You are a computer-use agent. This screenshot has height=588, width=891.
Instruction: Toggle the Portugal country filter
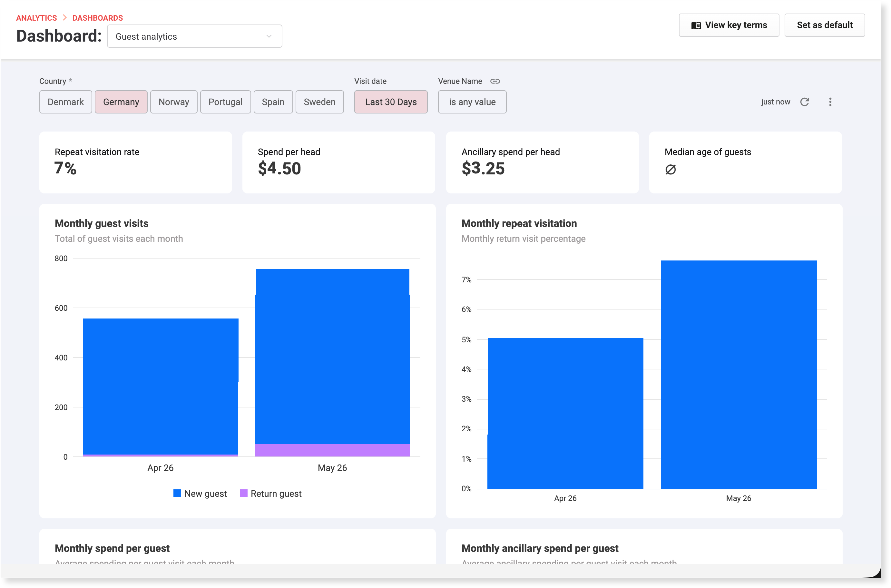pos(225,102)
